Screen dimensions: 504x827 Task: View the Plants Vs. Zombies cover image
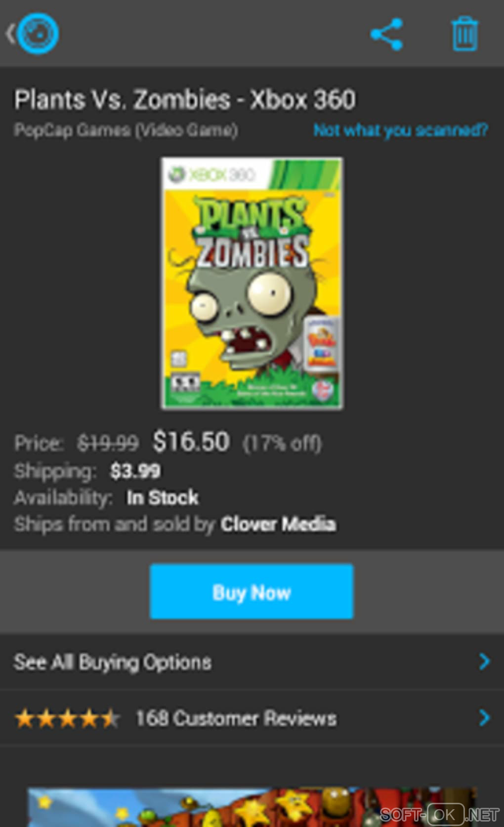pos(252,283)
